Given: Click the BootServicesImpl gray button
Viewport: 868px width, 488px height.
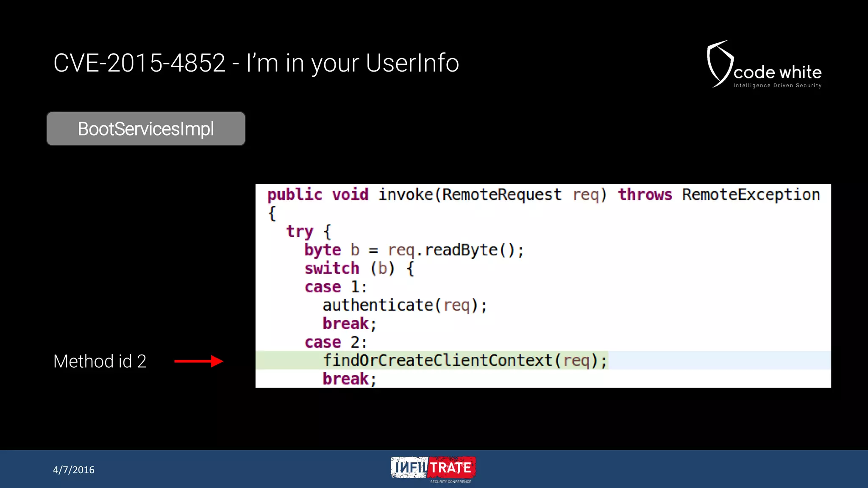Looking at the screenshot, I should tap(146, 129).
